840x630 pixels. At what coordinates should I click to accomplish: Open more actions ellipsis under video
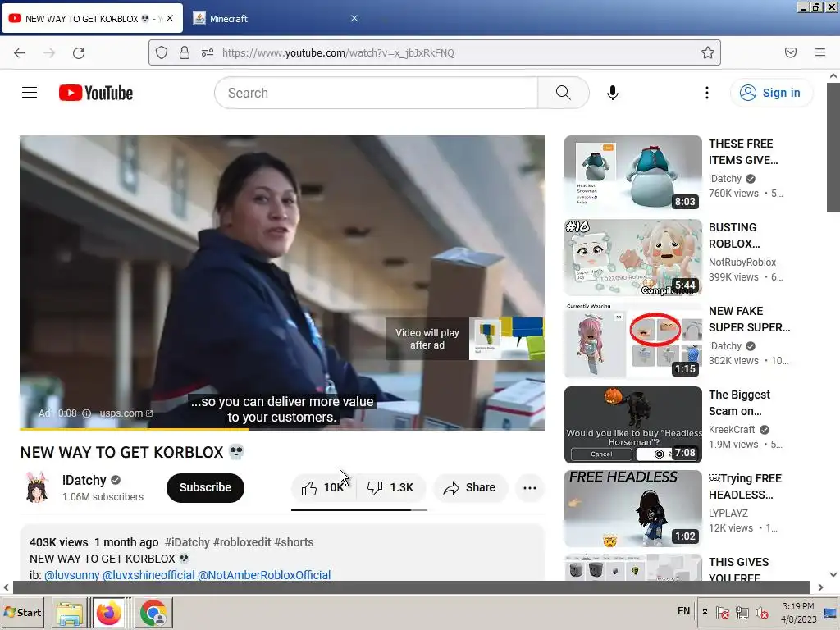coord(530,487)
